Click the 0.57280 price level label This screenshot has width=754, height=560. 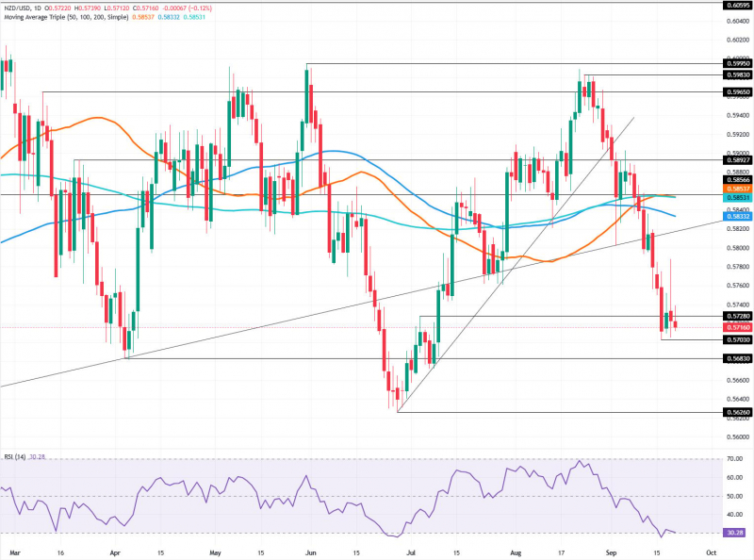tap(737, 316)
